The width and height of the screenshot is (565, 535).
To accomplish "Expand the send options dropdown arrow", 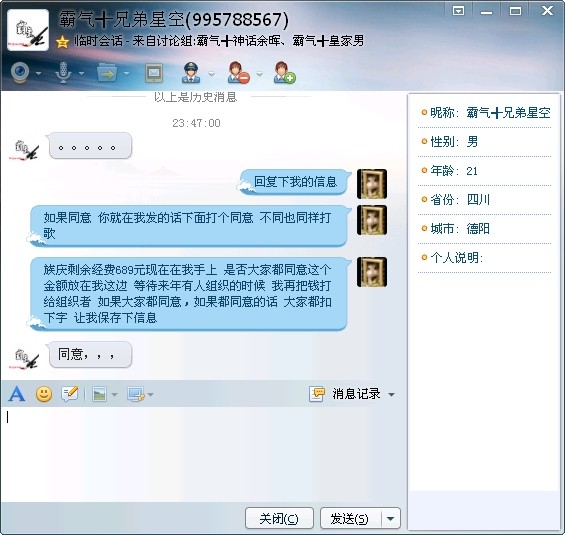I will 391,519.
